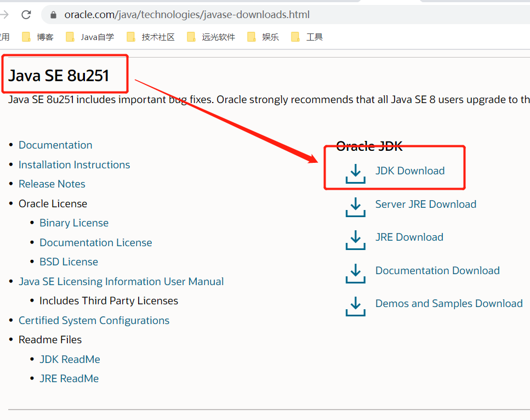Open the Release Notes link

coord(52,184)
